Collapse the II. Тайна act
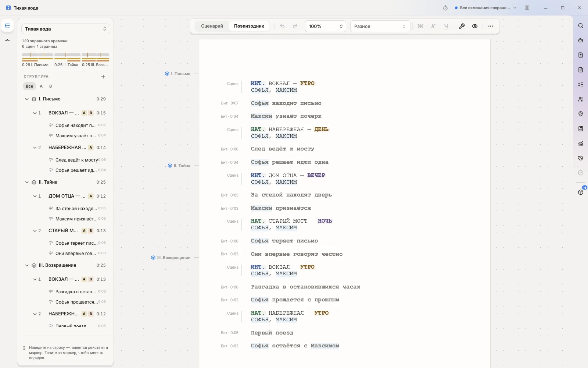This screenshot has width=588, height=368. (x=27, y=182)
